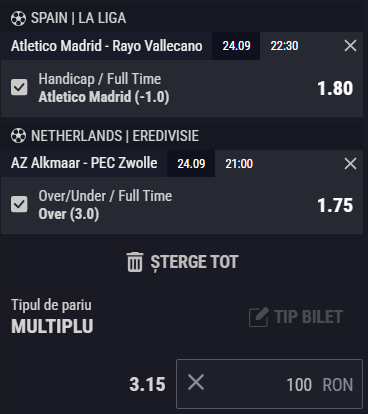
Task: Clear the stake amount with the X icon
Action: (196, 382)
